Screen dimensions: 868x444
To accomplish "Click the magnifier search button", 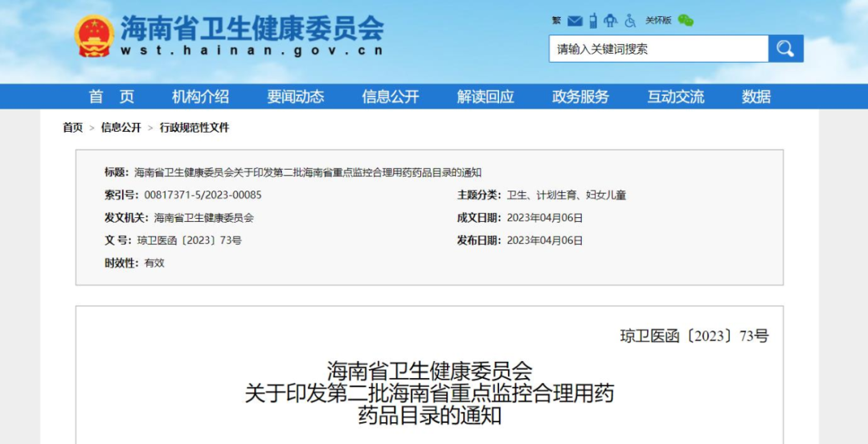I will coord(785,49).
